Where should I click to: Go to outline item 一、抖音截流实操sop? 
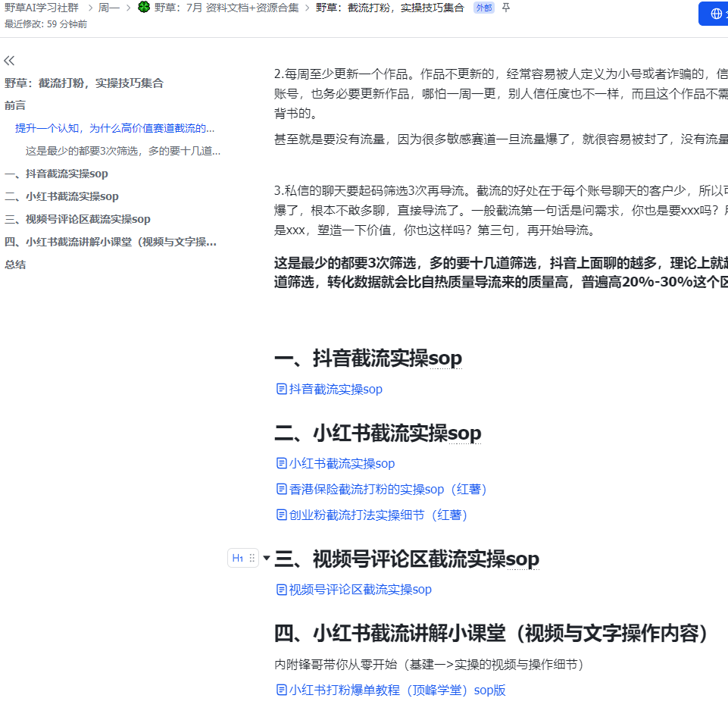(x=56, y=174)
